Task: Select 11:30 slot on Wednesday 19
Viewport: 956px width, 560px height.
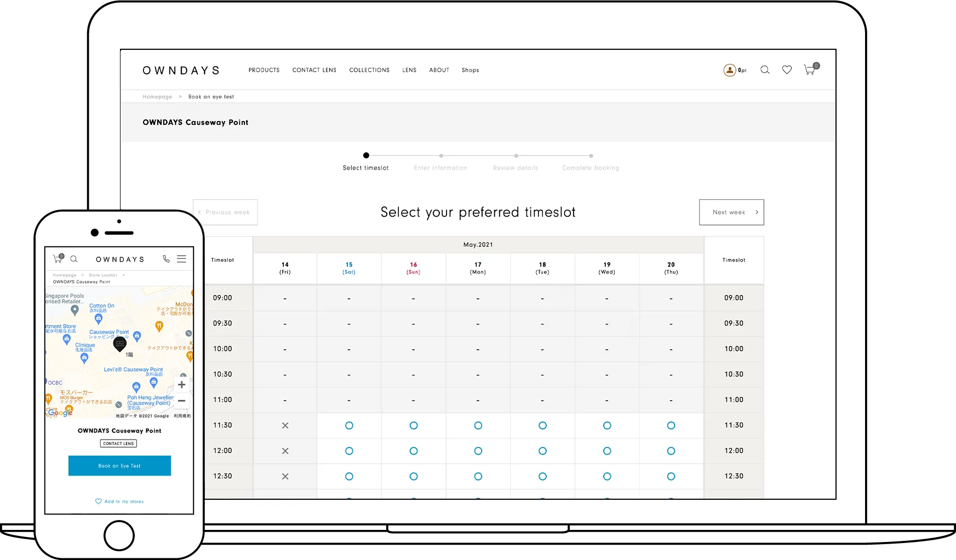Action: pos(607,425)
